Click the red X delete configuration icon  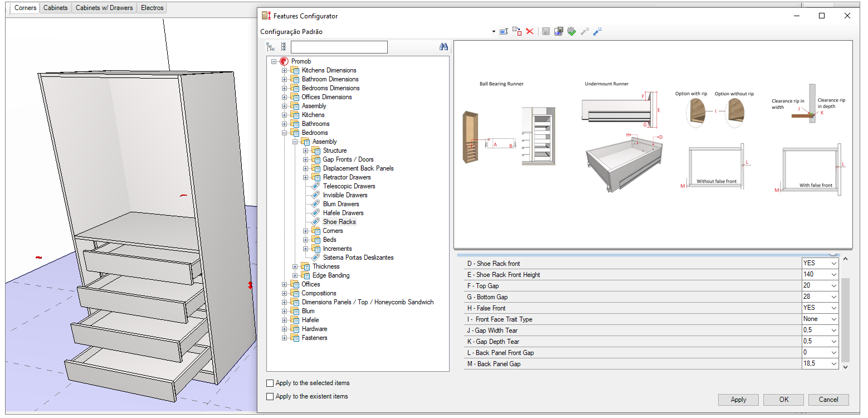(x=530, y=32)
